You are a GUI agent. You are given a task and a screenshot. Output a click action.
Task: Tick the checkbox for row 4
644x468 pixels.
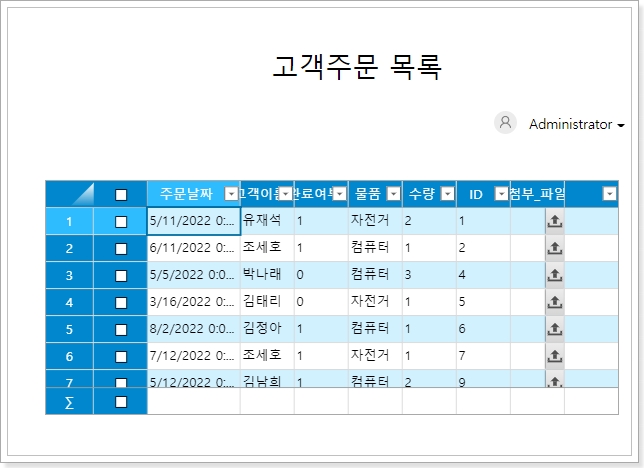pos(121,302)
